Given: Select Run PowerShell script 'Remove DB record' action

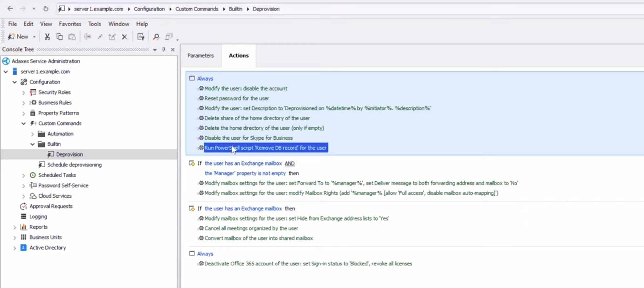Looking at the screenshot, I should click(266, 148).
